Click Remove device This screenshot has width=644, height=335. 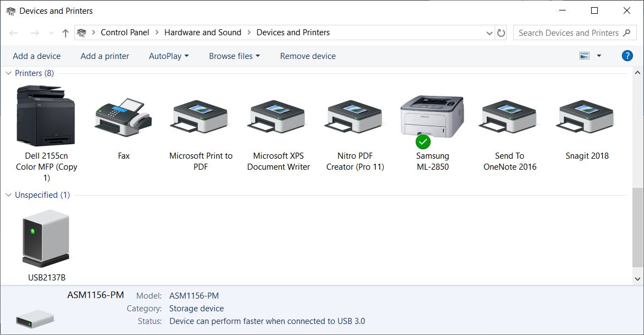(x=308, y=56)
